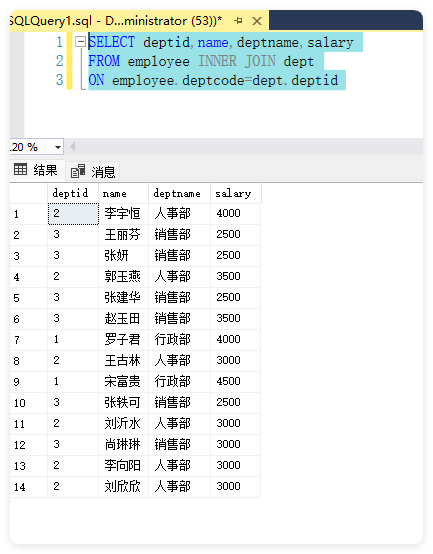This screenshot has height=554, width=433.
Task: Pin the SQLQuery1.sql tab
Action: pyautogui.click(x=238, y=21)
